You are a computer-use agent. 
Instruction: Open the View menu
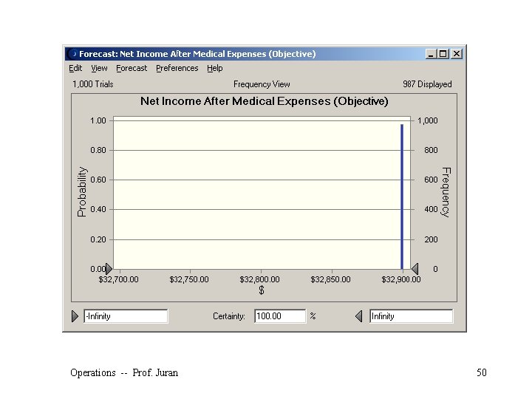pyautogui.click(x=99, y=68)
